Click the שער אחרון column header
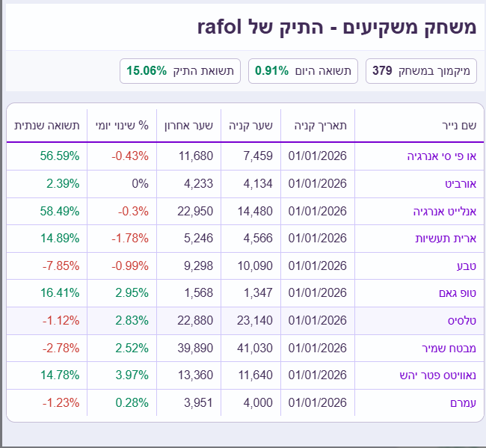The height and width of the screenshot is (448, 486). pos(189,126)
